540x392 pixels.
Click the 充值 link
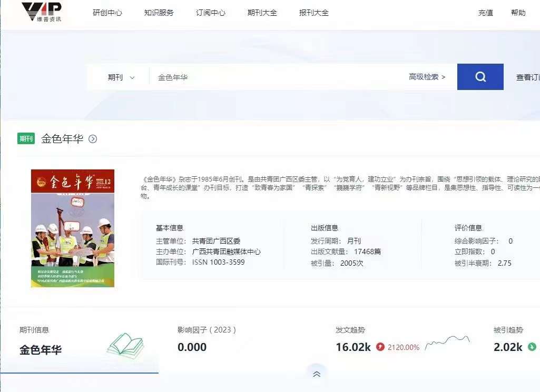[x=486, y=13]
